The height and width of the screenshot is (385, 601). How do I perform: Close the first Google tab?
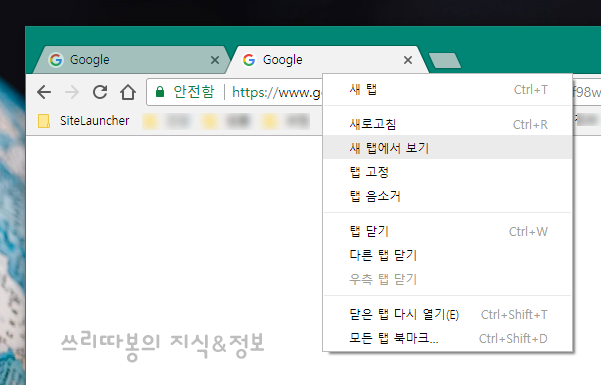[x=215, y=60]
